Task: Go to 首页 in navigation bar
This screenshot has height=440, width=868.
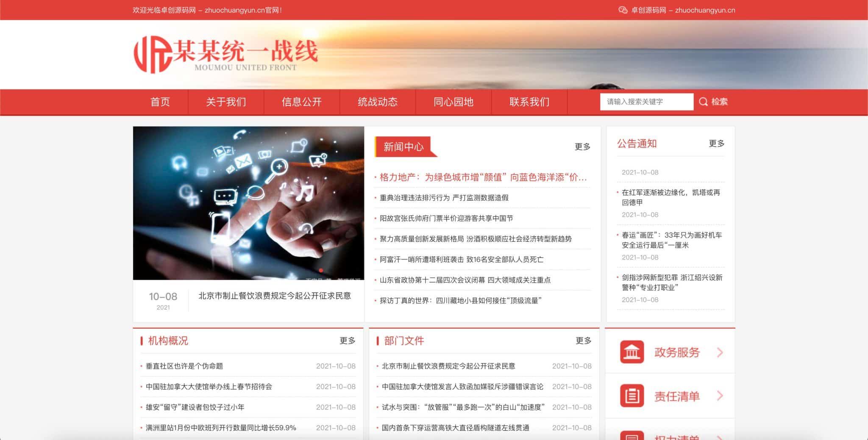Action: point(160,102)
